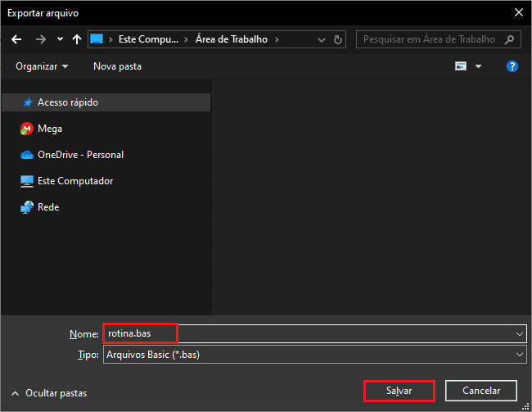This screenshot has height=412, width=532.
Task: Click the blue computer icon in address bar
Action: (97, 39)
